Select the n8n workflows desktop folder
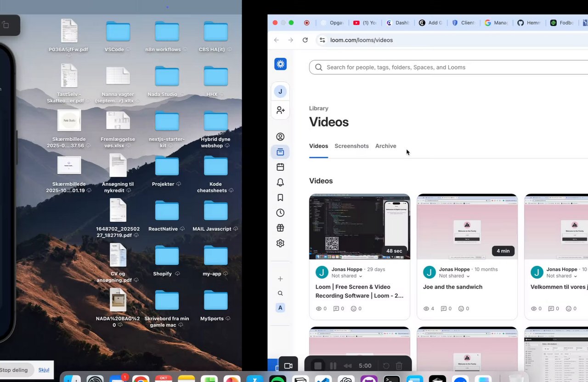Screen dimensions: 588x382 coord(166,36)
